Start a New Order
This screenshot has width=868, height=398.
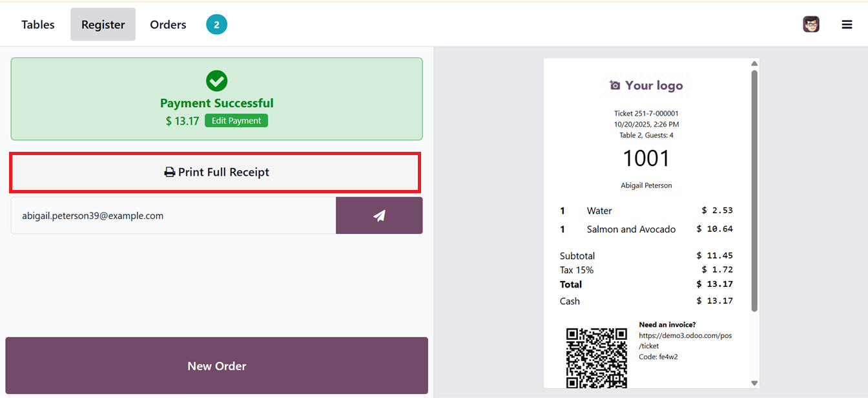click(x=216, y=366)
